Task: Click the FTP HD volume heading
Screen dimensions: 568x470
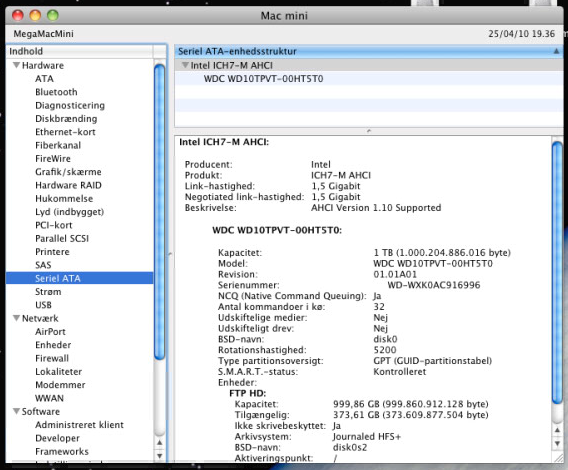Action: tap(248, 393)
